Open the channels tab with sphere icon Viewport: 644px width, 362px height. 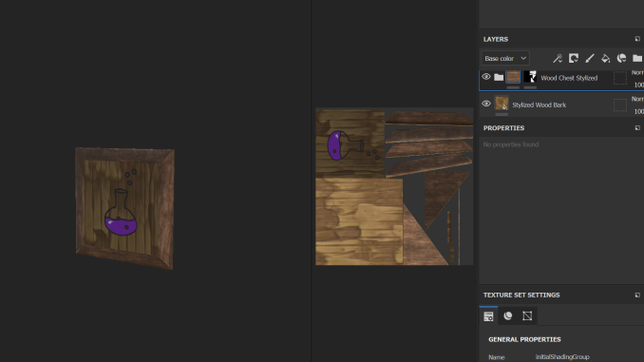pos(508,315)
